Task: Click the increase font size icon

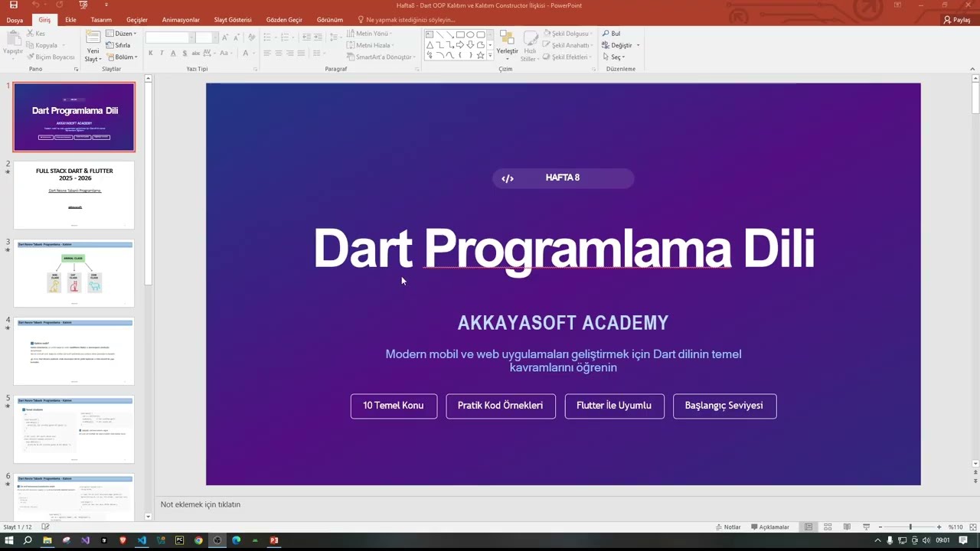Action: [225, 37]
